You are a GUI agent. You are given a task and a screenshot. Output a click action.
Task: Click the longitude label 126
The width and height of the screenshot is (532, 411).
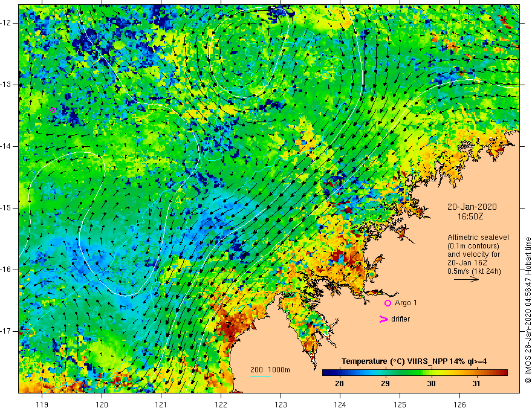click(459, 404)
